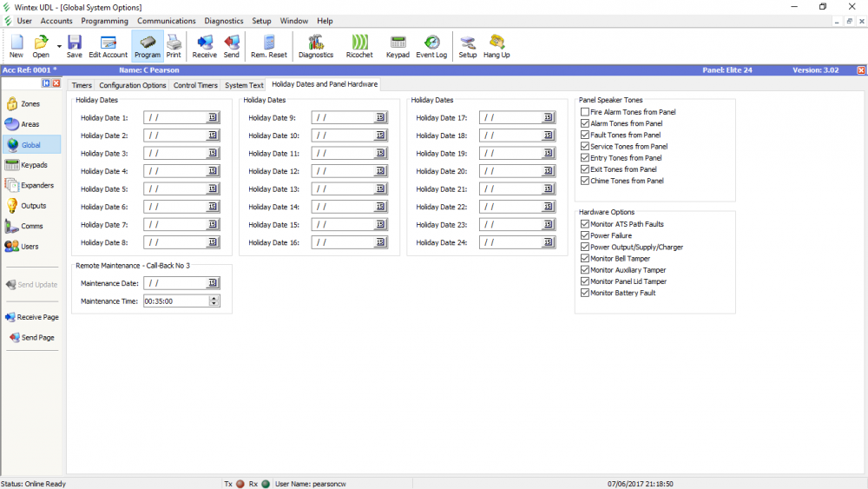This screenshot has height=489, width=868.
Task: Enable Fire Alarm Tones from Panel
Action: [585, 112]
